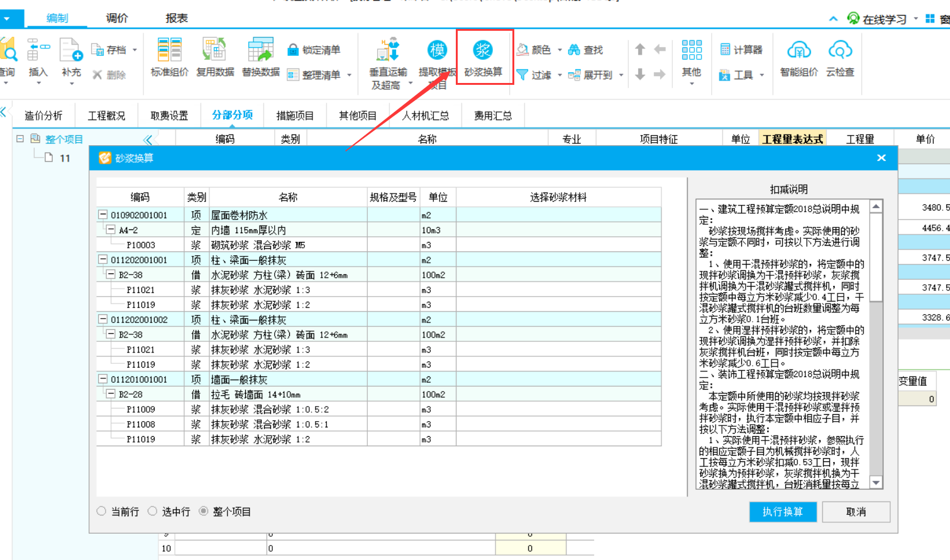950x560 pixels.
Task: Select the 整个项目 radio option
Action: (203, 511)
